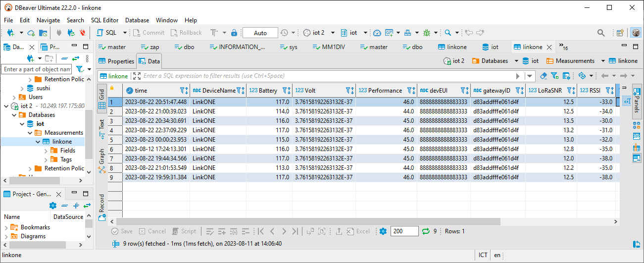Open result set configuration gear icon
This screenshot has height=263, width=644.
click(383, 231)
